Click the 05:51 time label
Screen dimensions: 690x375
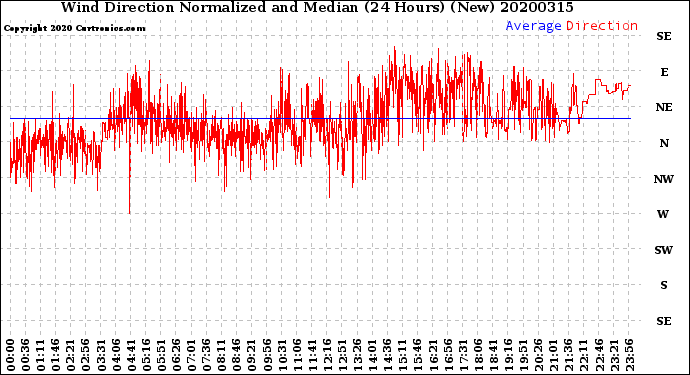click(x=161, y=355)
